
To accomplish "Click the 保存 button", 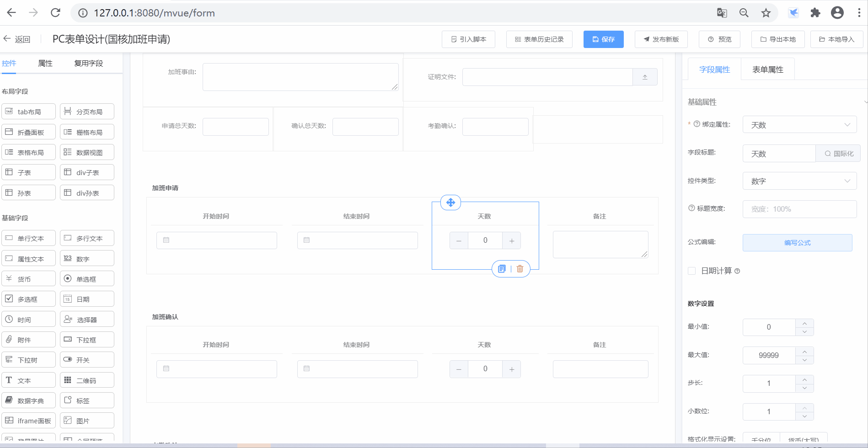I will pos(603,39).
